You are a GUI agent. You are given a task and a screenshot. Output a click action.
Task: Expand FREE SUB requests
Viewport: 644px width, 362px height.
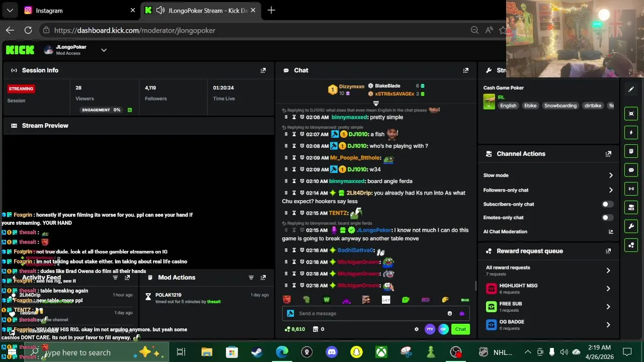pos(608,307)
